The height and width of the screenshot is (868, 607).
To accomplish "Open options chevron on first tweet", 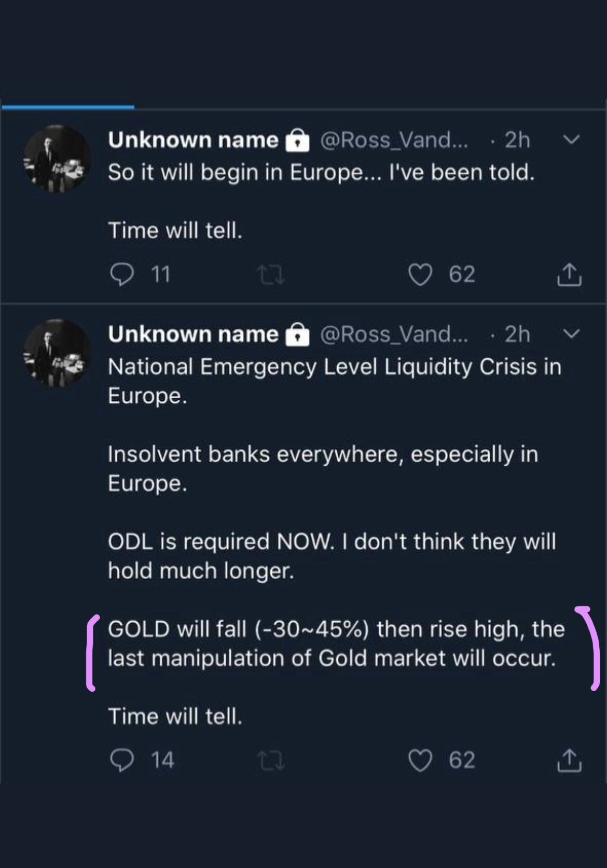I will point(571,140).
